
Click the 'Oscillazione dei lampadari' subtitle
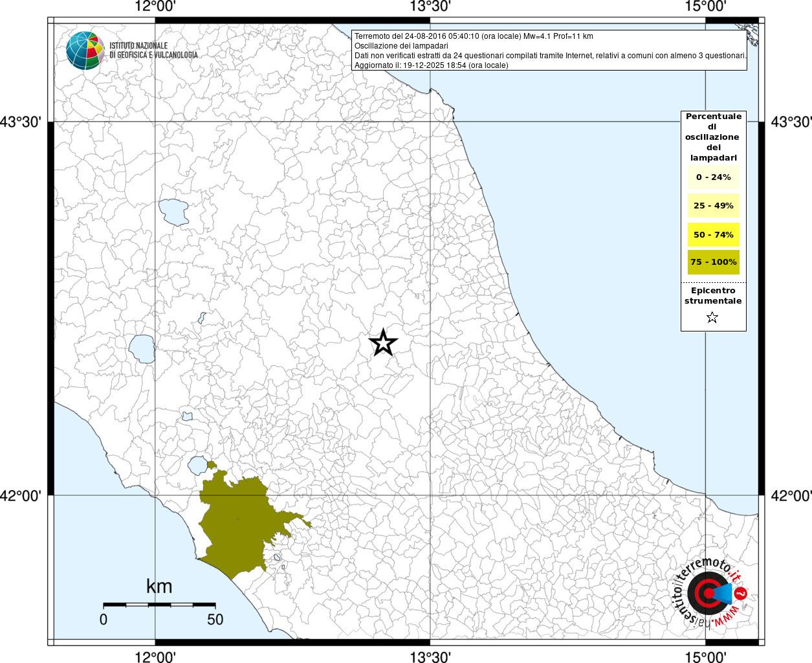[401, 46]
